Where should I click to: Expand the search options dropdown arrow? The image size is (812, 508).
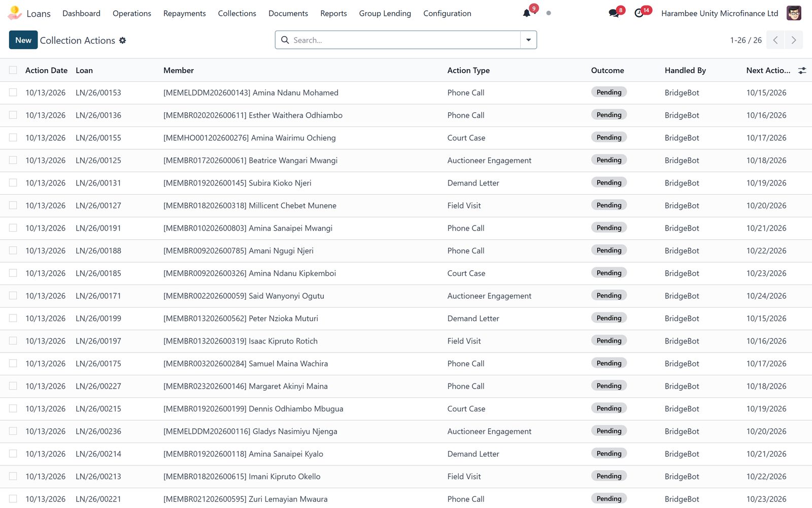point(528,40)
